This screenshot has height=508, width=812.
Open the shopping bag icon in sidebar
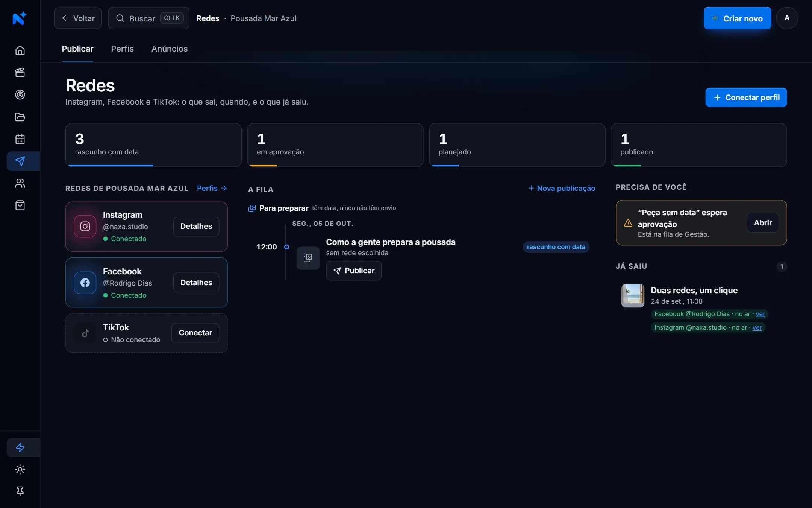click(20, 205)
